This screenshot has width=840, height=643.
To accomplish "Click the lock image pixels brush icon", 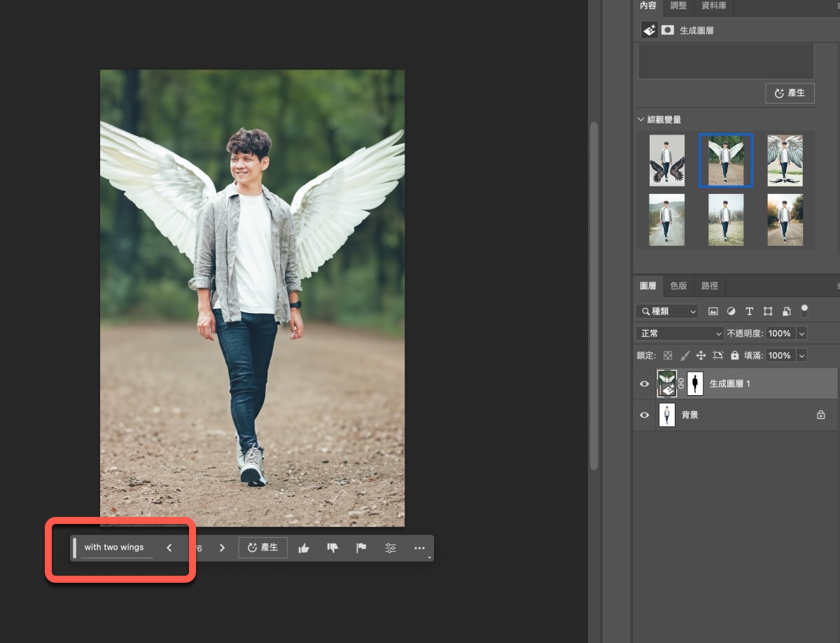I will point(685,356).
